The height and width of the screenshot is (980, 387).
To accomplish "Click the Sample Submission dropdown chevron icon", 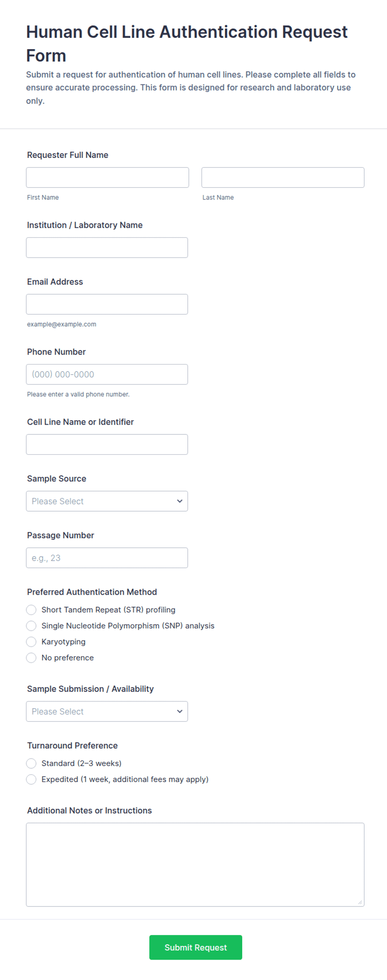I will [x=180, y=712].
